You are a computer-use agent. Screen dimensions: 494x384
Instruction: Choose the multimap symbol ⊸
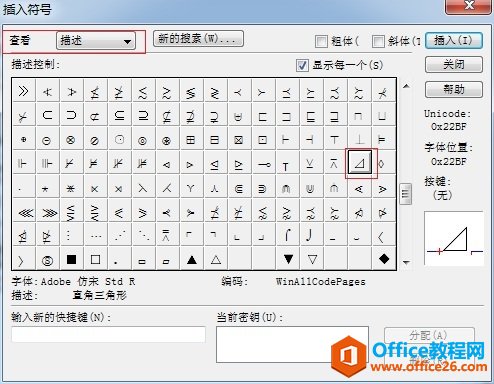tap(263, 164)
